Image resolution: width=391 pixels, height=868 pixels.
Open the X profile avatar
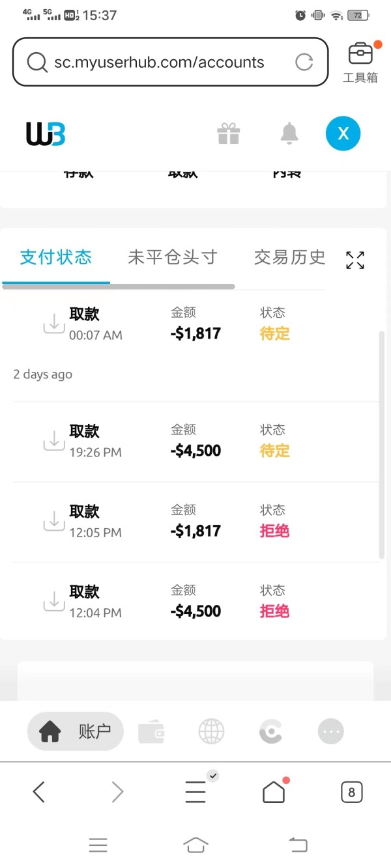pos(343,133)
